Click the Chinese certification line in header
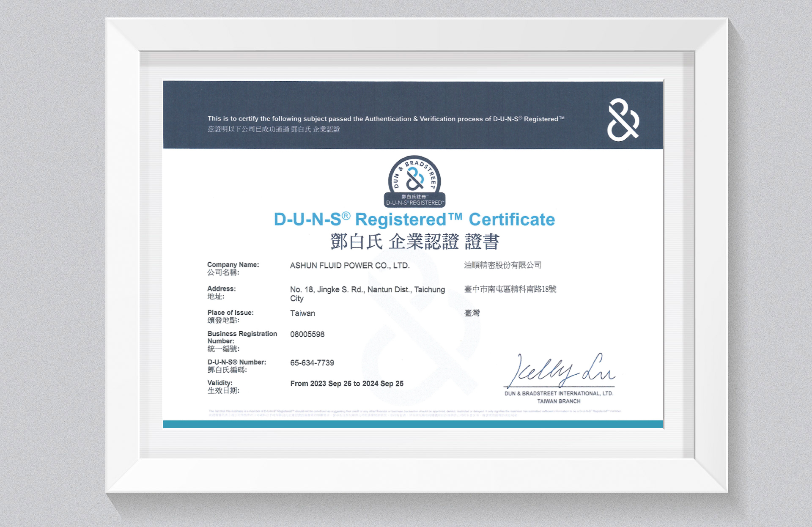 point(274,129)
